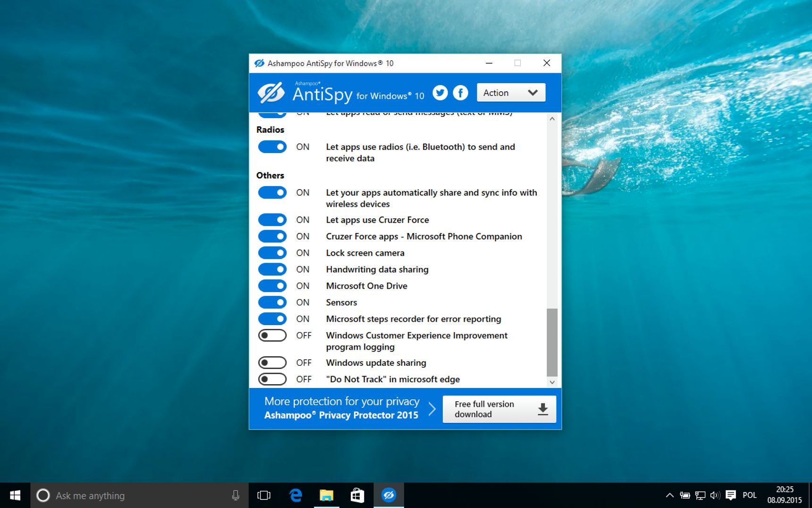Open AntiSpy Twitter page icon
The height and width of the screenshot is (508, 812).
(440, 93)
